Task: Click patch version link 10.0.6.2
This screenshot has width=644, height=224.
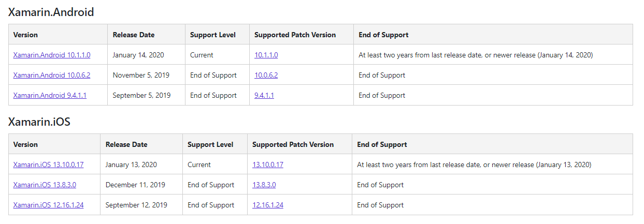Action: [x=266, y=75]
